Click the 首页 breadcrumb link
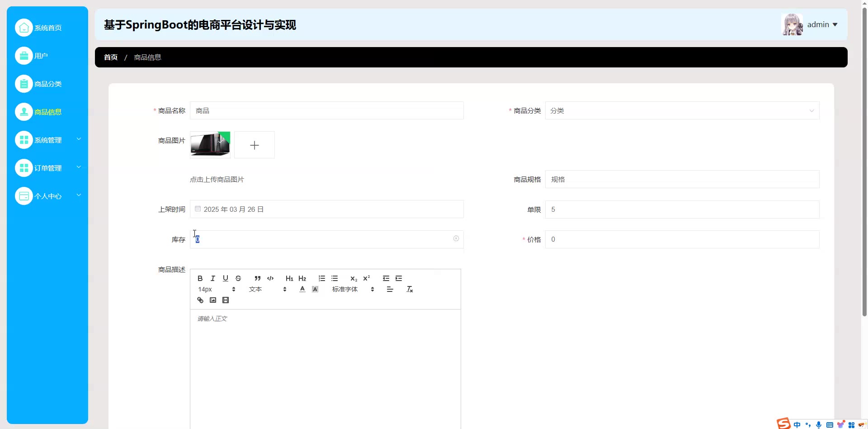This screenshot has width=868, height=429. (111, 57)
